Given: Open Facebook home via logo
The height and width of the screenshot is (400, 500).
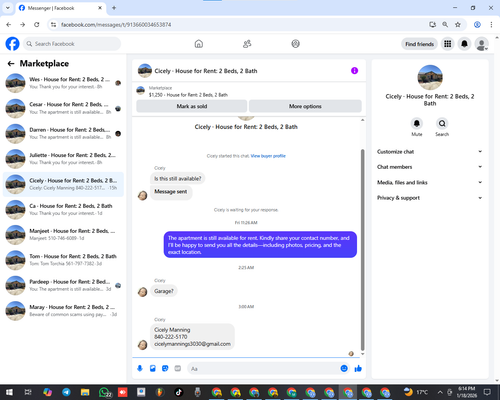Looking at the screenshot, I should point(13,44).
